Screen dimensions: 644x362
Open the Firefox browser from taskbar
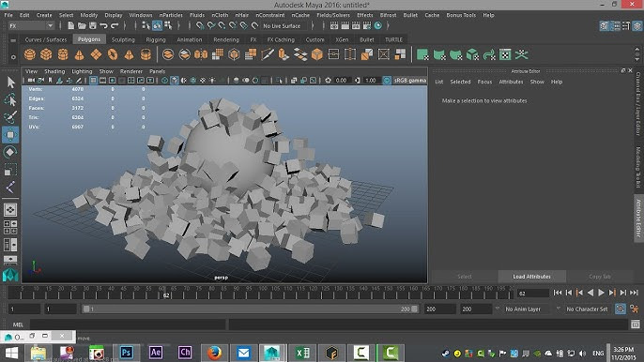point(214,353)
